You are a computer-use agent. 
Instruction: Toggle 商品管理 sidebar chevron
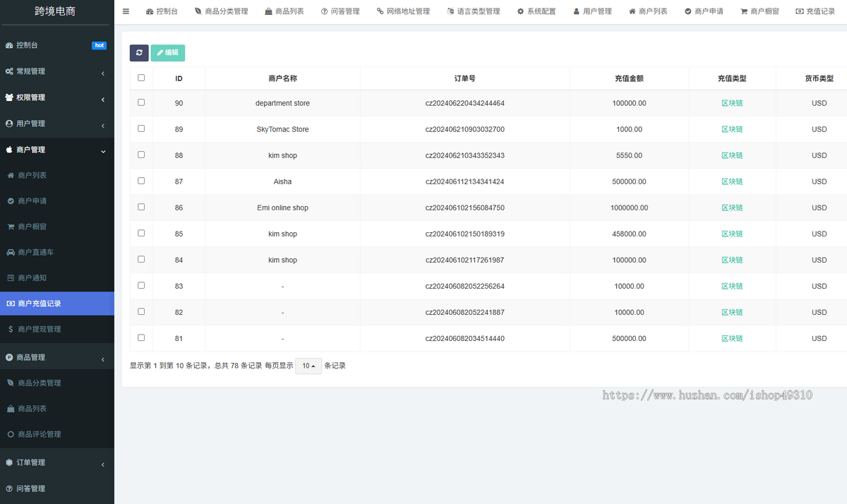pyautogui.click(x=103, y=359)
